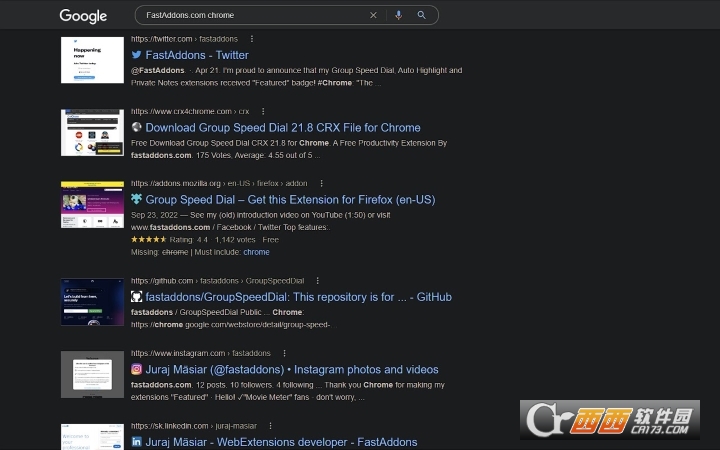Open Juraj Mäsiar WebExtensions developer LinkedIn link
Image resolution: width=720 pixels, height=450 pixels.
click(x=281, y=442)
